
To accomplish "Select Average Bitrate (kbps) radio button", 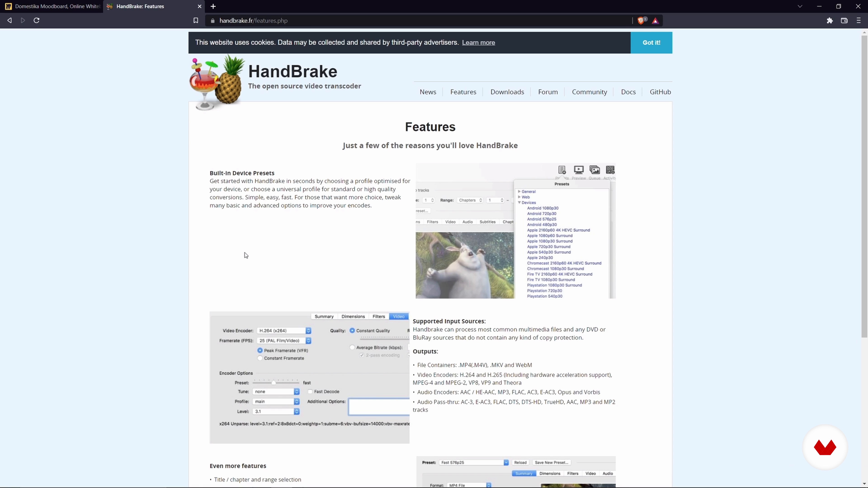I will point(352,347).
